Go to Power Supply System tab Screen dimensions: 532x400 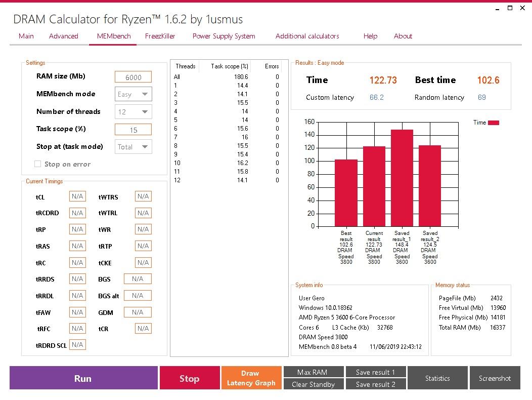point(224,36)
